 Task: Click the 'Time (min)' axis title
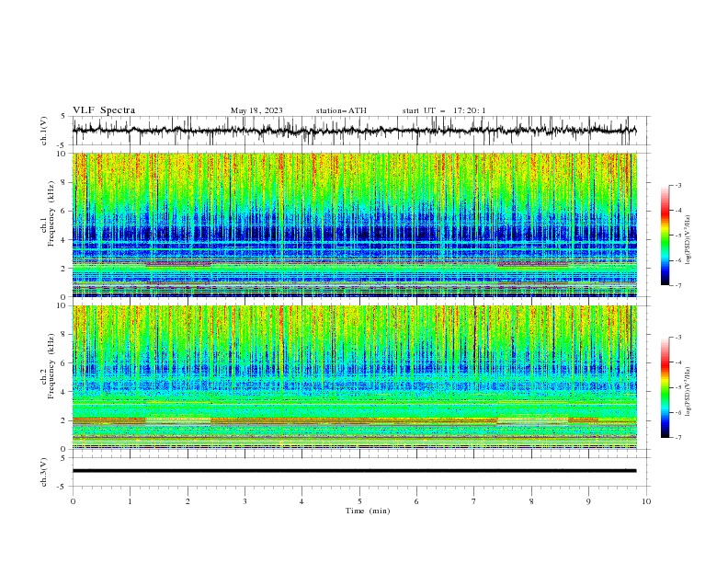click(368, 511)
